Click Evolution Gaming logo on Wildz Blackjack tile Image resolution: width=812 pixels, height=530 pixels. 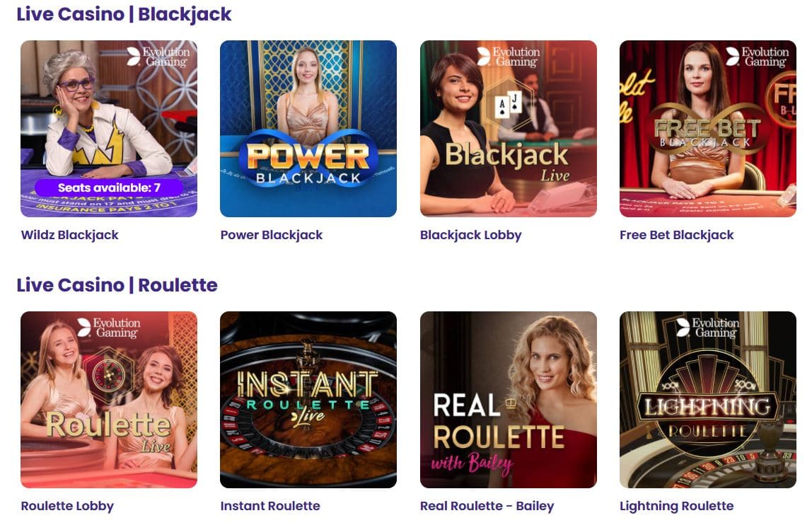pyautogui.click(x=158, y=57)
